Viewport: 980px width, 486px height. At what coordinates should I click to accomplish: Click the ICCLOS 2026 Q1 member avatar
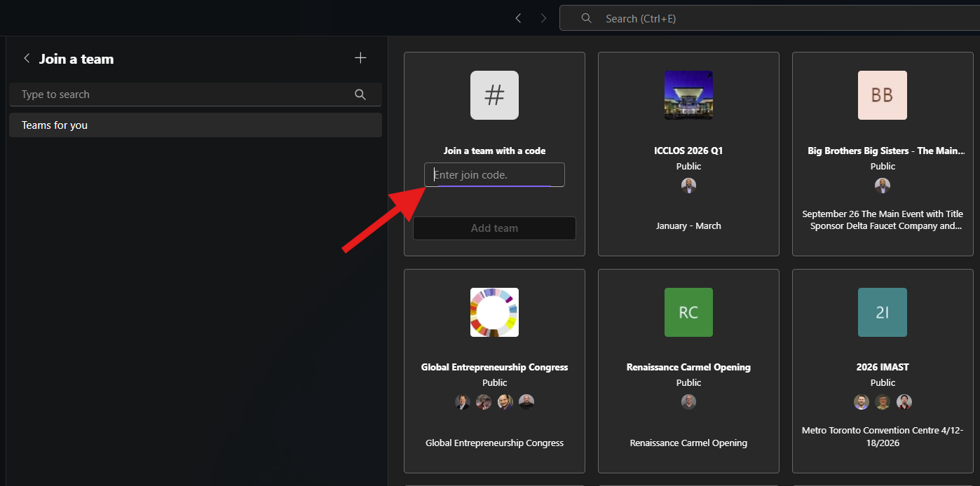tap(688, 186)
